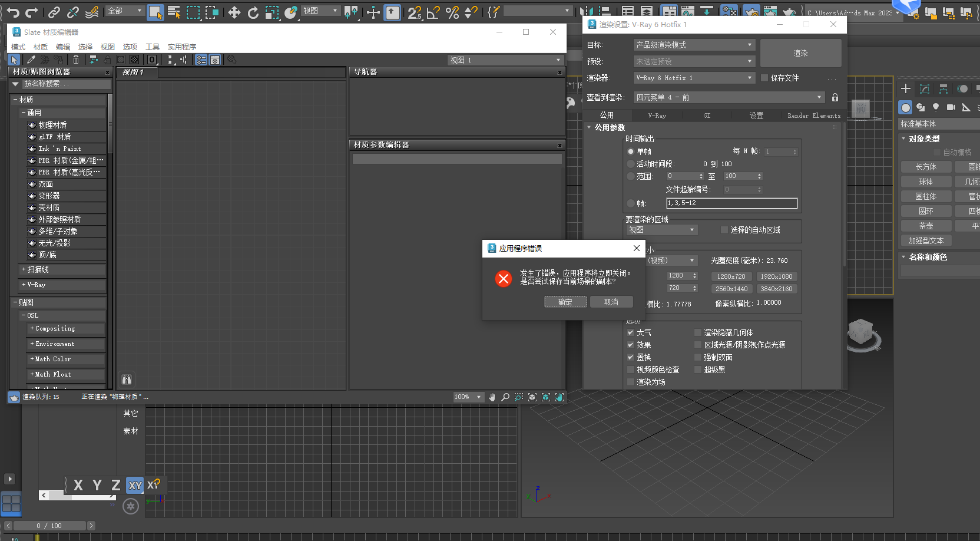Select the Link (chain) tool
The height and width of the screenshot is (541, 980).
coord(54,12)
